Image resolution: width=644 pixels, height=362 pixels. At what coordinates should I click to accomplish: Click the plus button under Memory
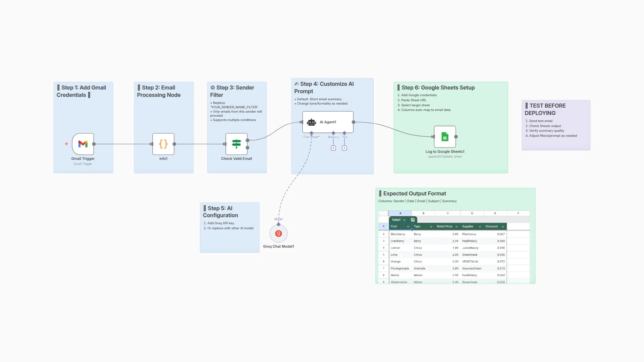tap(333, 148)
